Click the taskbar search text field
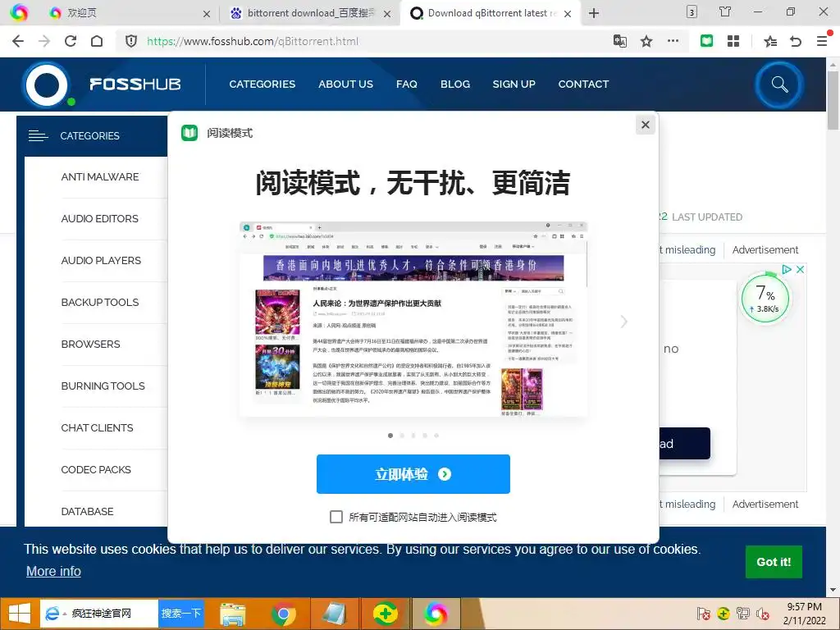The height and width of the screenshot is (630, 840). point(99,614)
